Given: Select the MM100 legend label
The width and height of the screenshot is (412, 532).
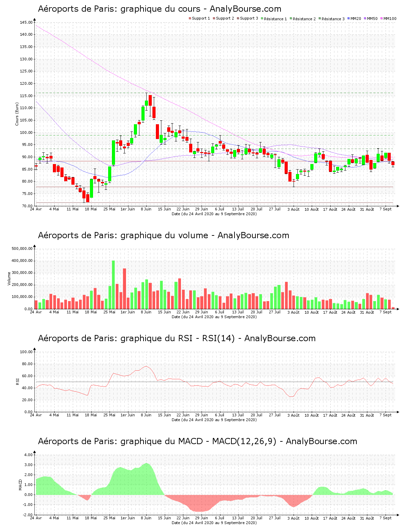Looking at the screenshot, I should [x=390, y=19].
